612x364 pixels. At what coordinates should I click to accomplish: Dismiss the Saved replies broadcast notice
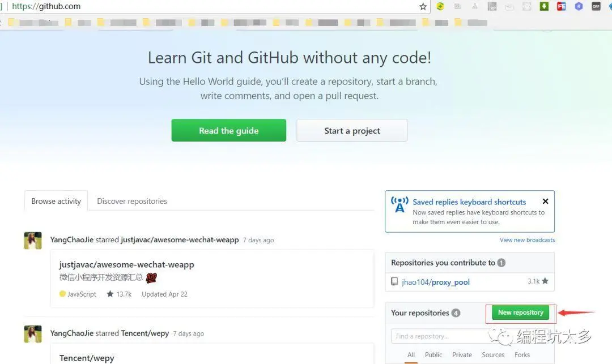(x=545, y=201)
